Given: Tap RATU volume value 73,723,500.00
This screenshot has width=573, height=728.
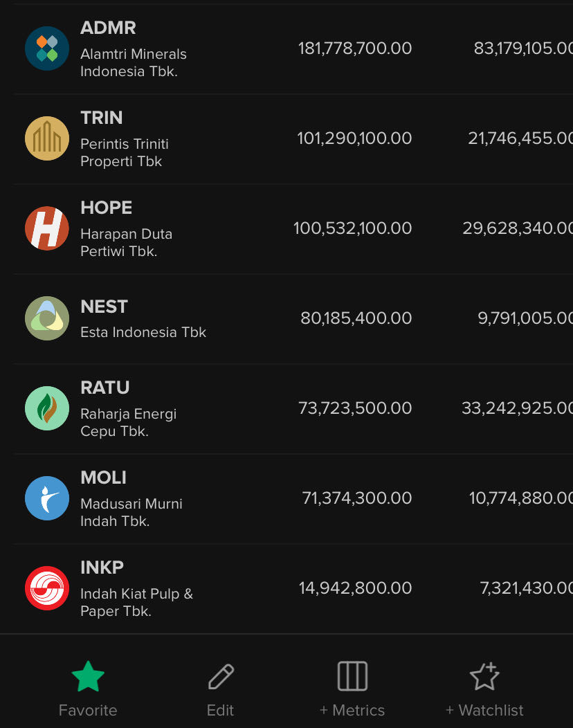Looking at the screenshot, I should tap(355, 408).
